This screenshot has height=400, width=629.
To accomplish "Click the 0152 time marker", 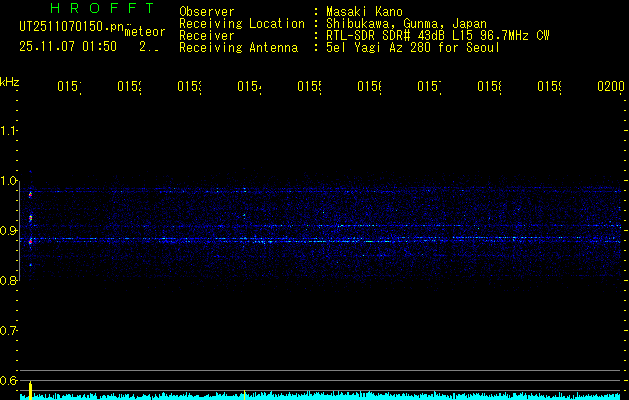I will 130,86.
